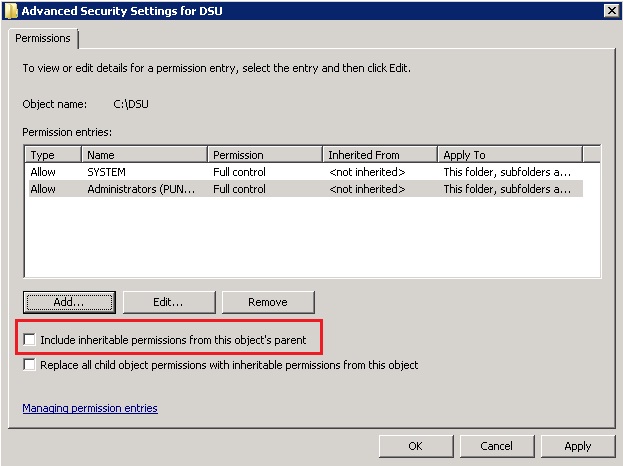The width and height of the screenshot is (623, 466).
Task: Confirm the dialog with OK
Action: click(415, 446)
